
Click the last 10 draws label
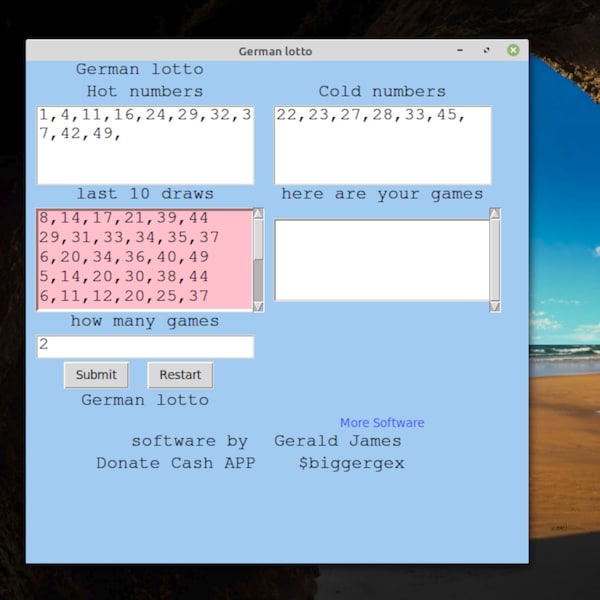pos(145,194)
